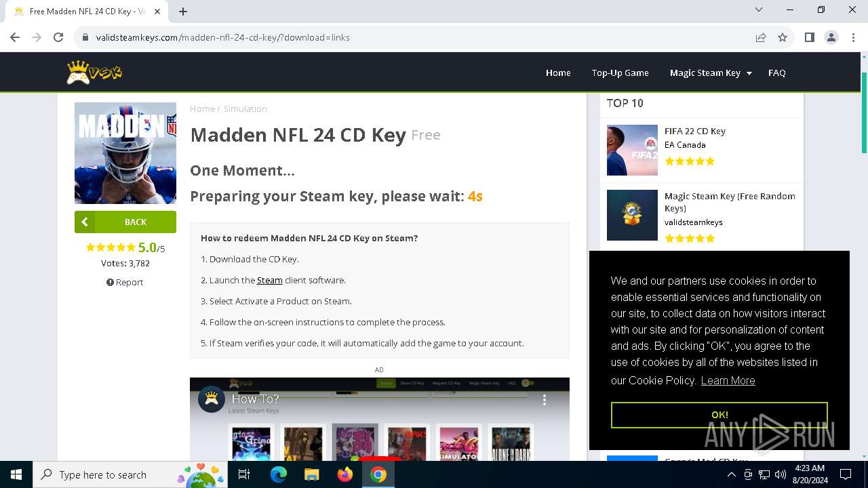Click the Magic Steam Key thumbnail
868x488 pixels.
click(632, 215)
